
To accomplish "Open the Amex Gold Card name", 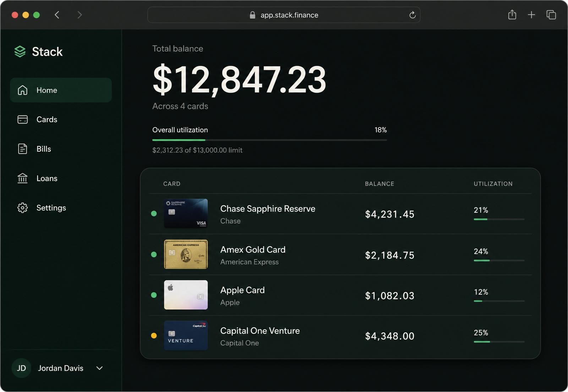I will click(253, 250).
